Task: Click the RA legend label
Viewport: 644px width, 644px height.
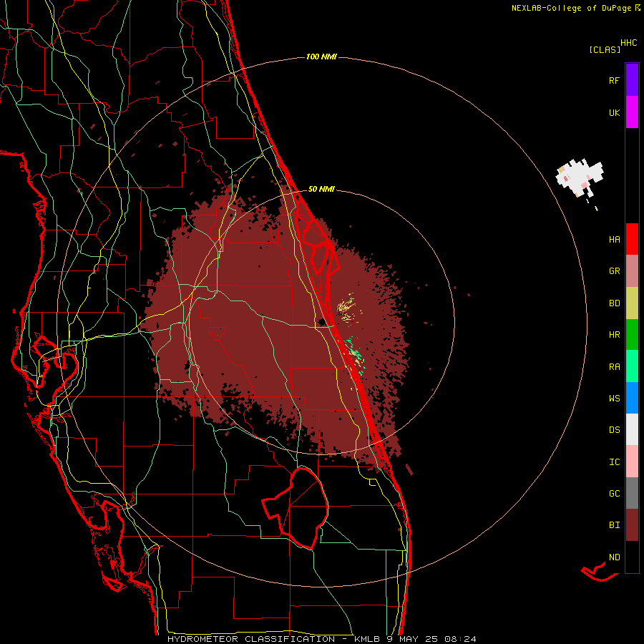Action: (614, 367)
